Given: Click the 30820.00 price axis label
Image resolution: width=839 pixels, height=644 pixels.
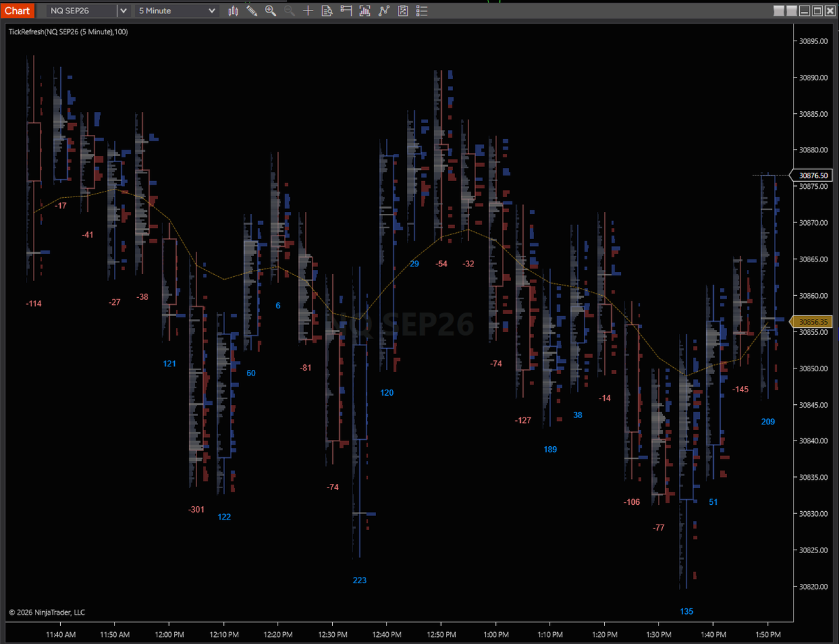Looking at the screenshot, I should pyautogui.click(x=814, y=587).
